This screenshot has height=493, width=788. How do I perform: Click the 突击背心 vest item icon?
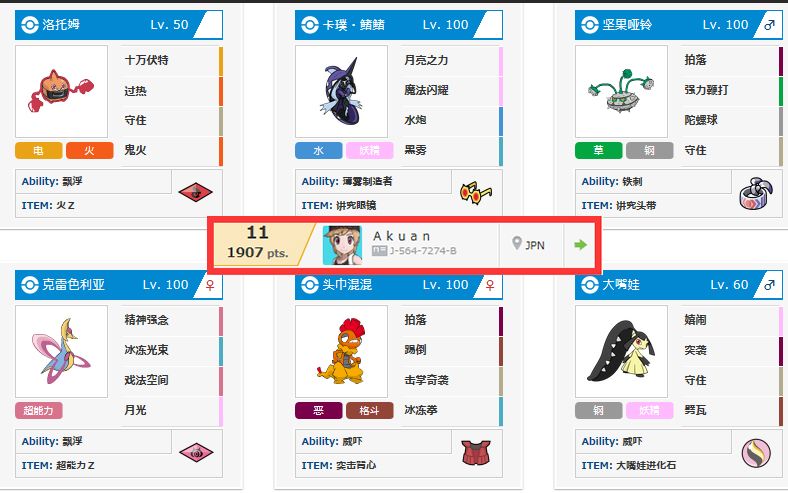(475, 452)
